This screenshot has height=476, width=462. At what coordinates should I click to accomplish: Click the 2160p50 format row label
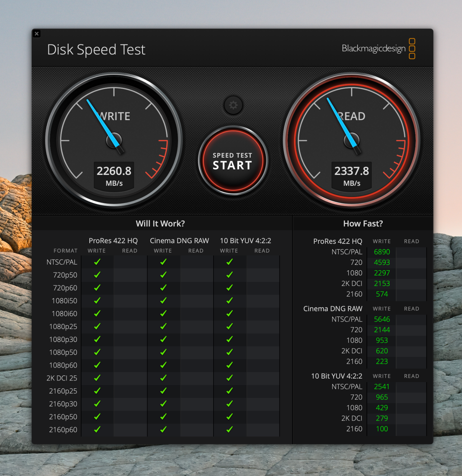pyautogui.click(x=63, y=417)
